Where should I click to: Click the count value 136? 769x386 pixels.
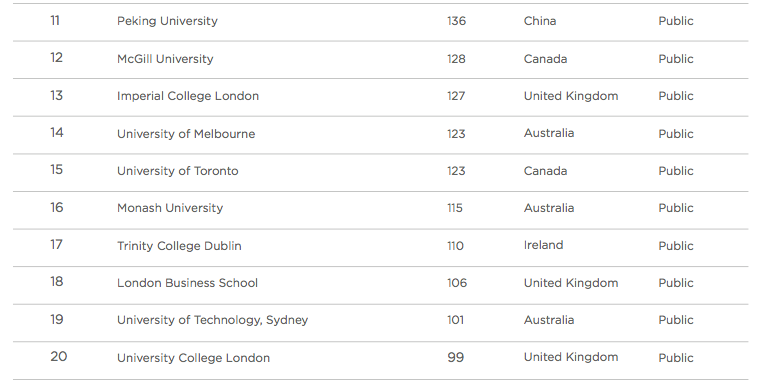456,21
